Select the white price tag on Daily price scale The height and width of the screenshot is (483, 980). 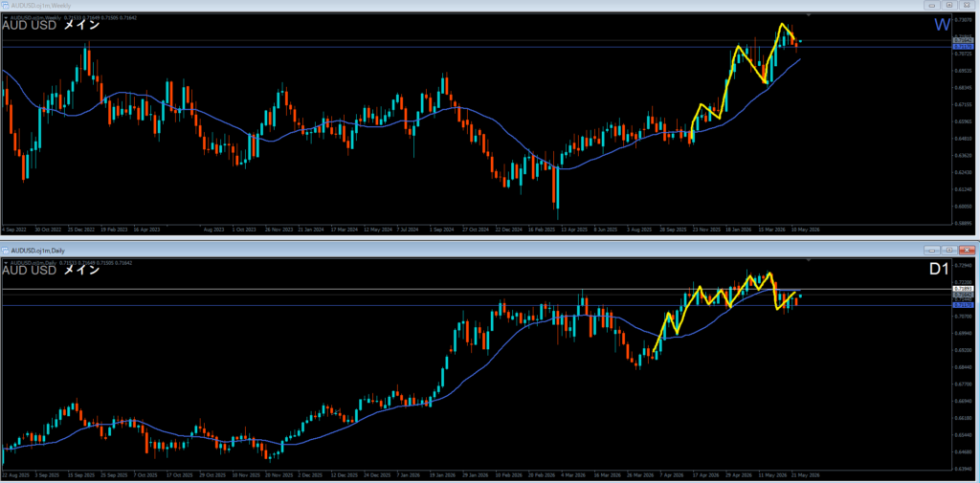click(x=961, y=289)
